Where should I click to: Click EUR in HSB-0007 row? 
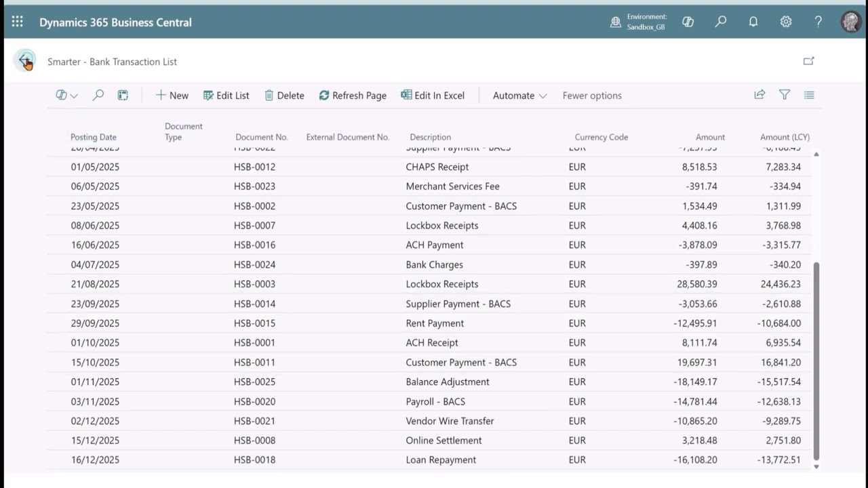point(577,226)
